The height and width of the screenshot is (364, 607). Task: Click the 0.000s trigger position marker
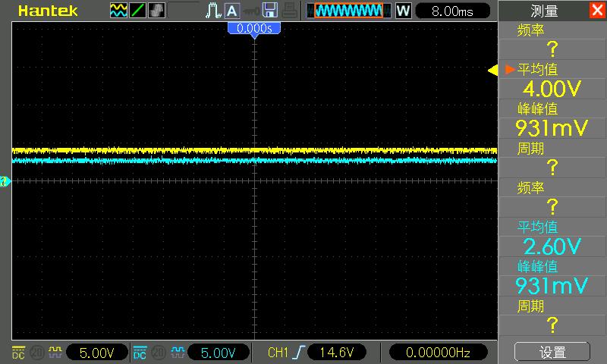[x=255, y=28]
